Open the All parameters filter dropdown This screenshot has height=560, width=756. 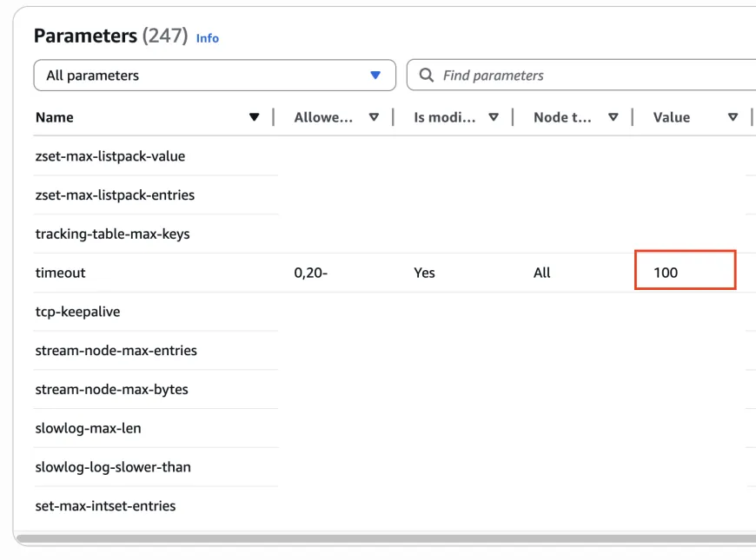pyautogui.click(x=214, y=76)
